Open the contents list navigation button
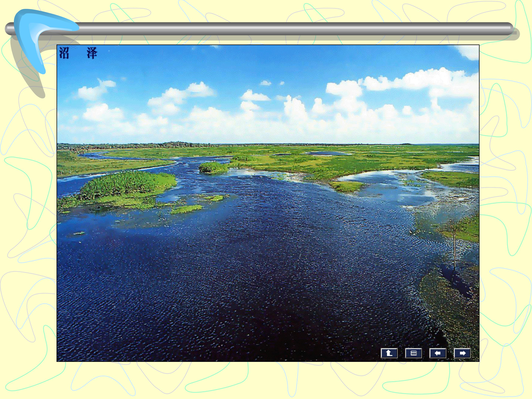This screenshot has width=532, height=399. 413,353
